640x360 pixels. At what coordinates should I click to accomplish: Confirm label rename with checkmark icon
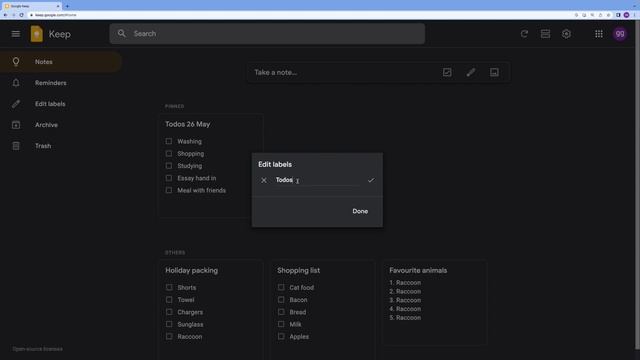[x=371, y=180]
